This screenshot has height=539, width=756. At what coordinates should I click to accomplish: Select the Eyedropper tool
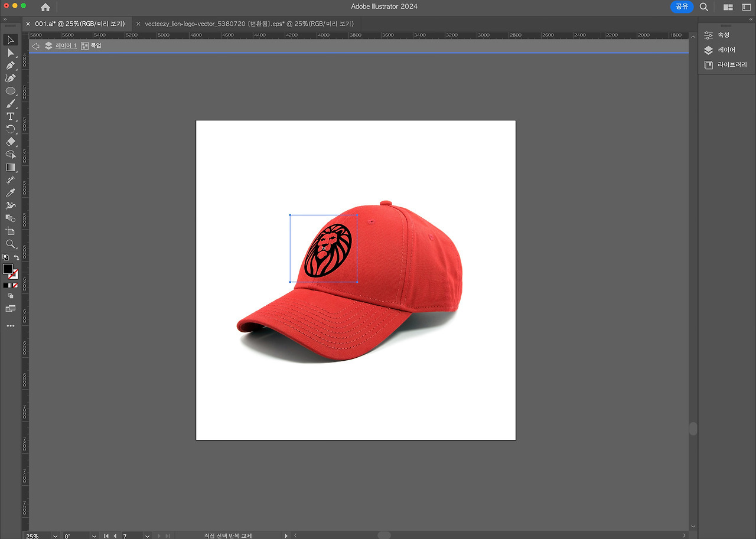pyautogui.click(x=10, y=193)
